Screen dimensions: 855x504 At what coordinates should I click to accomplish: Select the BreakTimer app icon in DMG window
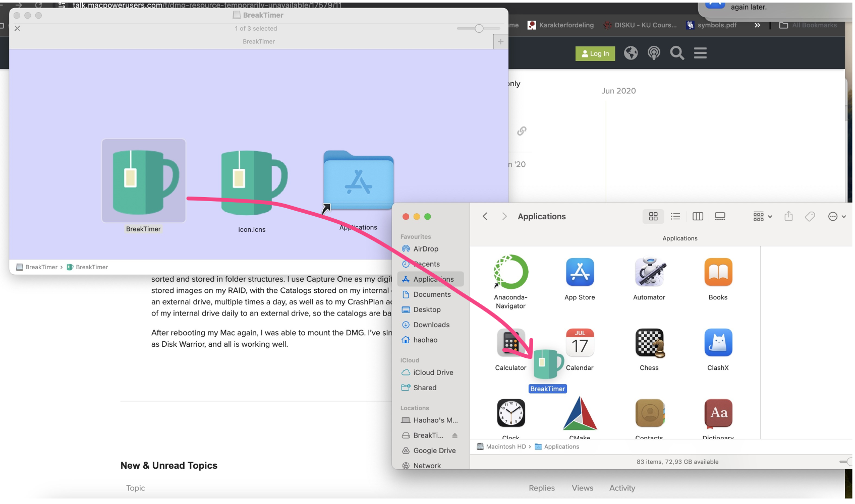pyautogui.click(x=144, y=181)
